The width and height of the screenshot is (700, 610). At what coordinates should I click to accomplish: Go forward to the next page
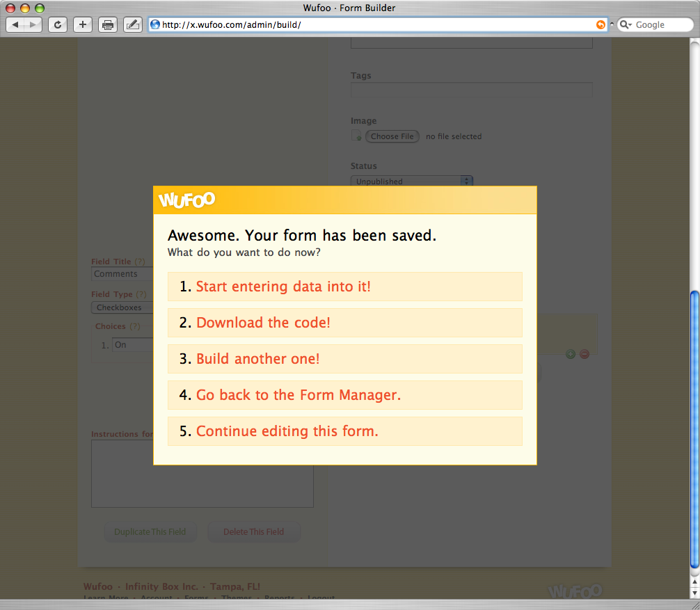[x=33, y=24]
